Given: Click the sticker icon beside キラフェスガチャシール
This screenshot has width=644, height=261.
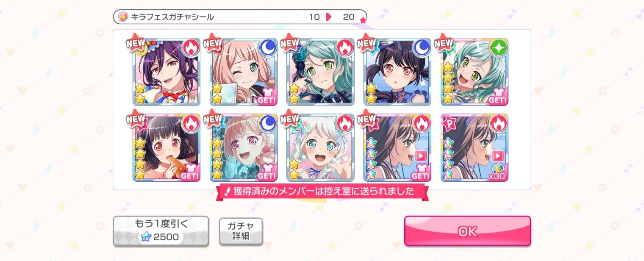Looking at the screenshot, I should [x=123, y=17].
